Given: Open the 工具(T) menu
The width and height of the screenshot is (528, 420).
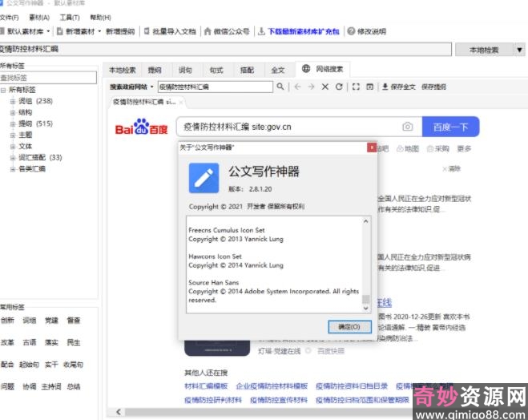Looking at the screenshot, I should tap(70, 17).
